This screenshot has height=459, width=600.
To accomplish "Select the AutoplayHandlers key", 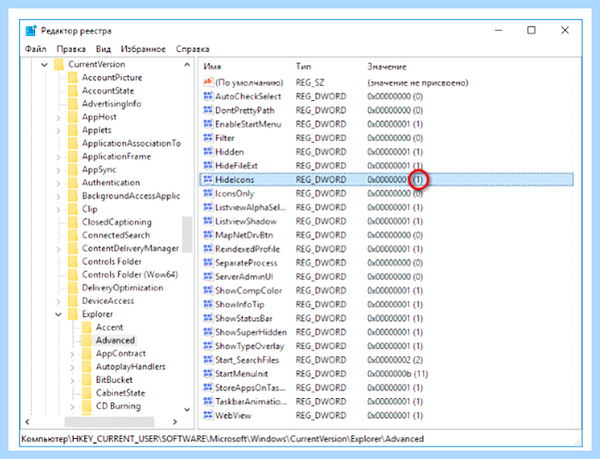I will coord(130,366).
